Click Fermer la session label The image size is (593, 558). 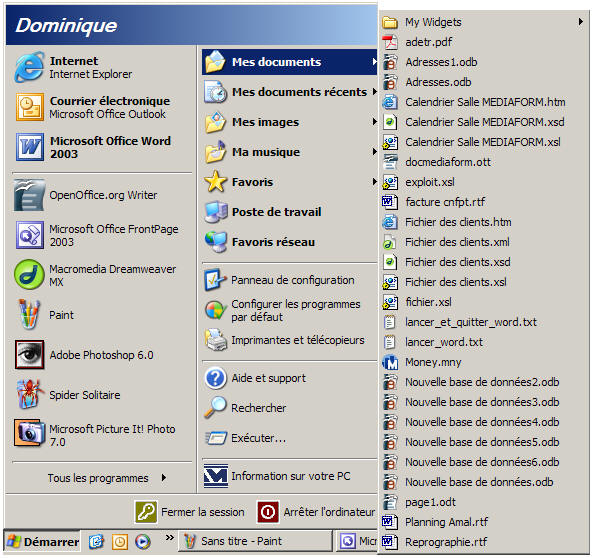click(x=203, y=512)
